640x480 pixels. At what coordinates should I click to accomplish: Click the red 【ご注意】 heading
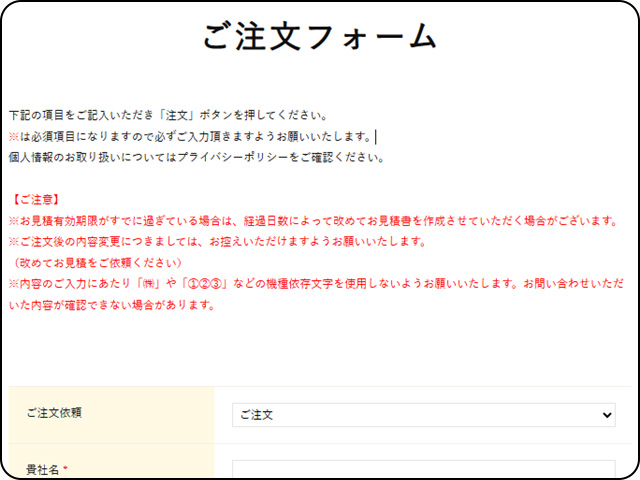click(37, 200)
